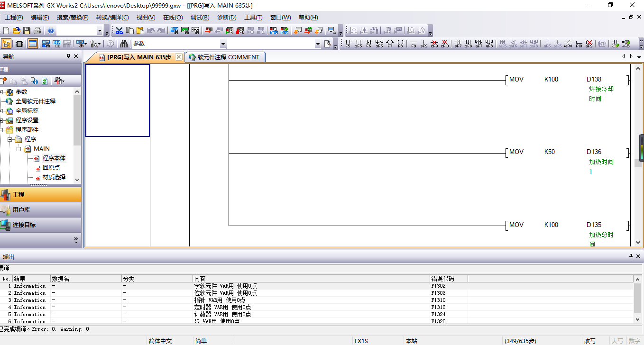Pin the 输出 output panel
Viewport: 644px width, 345px height.
631,256
